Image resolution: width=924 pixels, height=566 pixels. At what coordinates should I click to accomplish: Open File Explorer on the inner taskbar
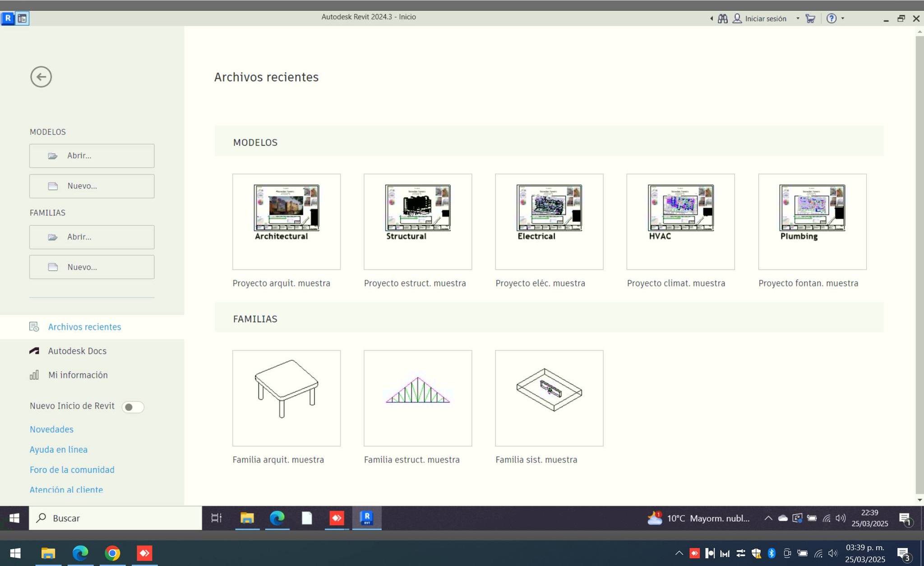click(247, 518)
